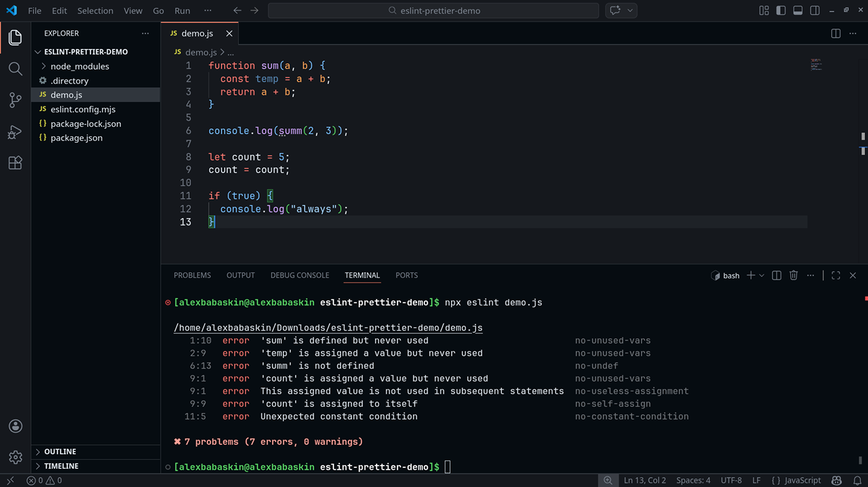Toggle the bottom panel visibility
The image size is (868, 487).
(798, 11)
